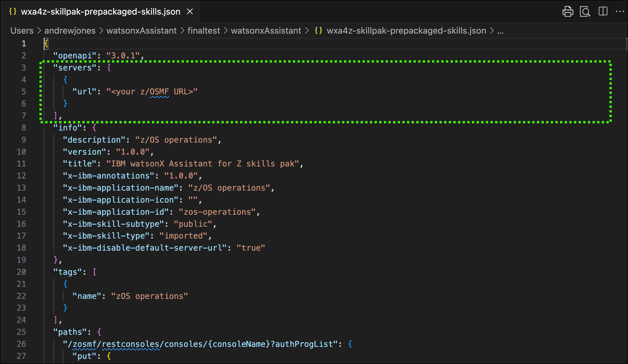Open the andrewjones breadcrumb folder
Viewport: 628px width, 364px height.
[x=70, y=31]
